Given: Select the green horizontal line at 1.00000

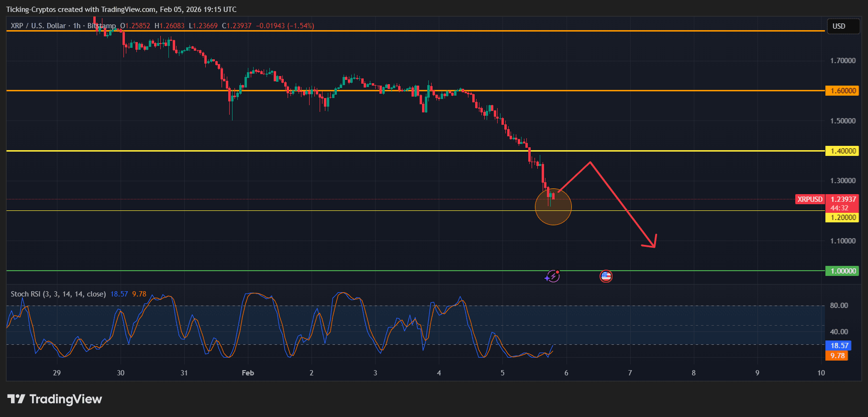Looking at the screenshot, I should point(287,271).
